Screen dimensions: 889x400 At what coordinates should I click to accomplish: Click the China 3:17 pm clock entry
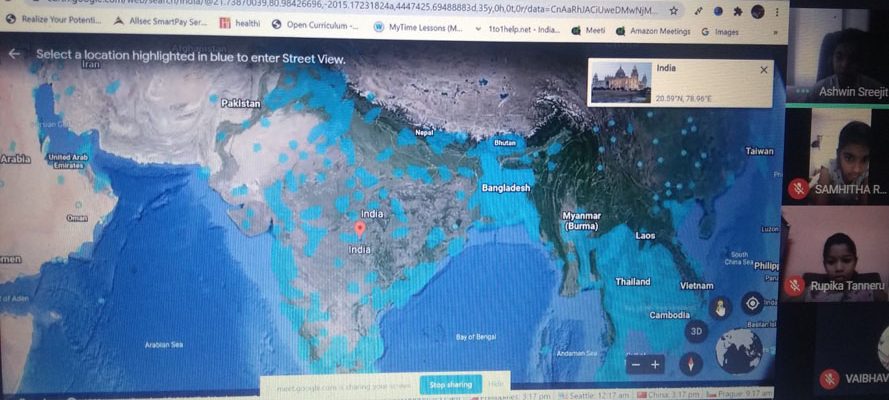pyautogui.click(x=668, y=394)
